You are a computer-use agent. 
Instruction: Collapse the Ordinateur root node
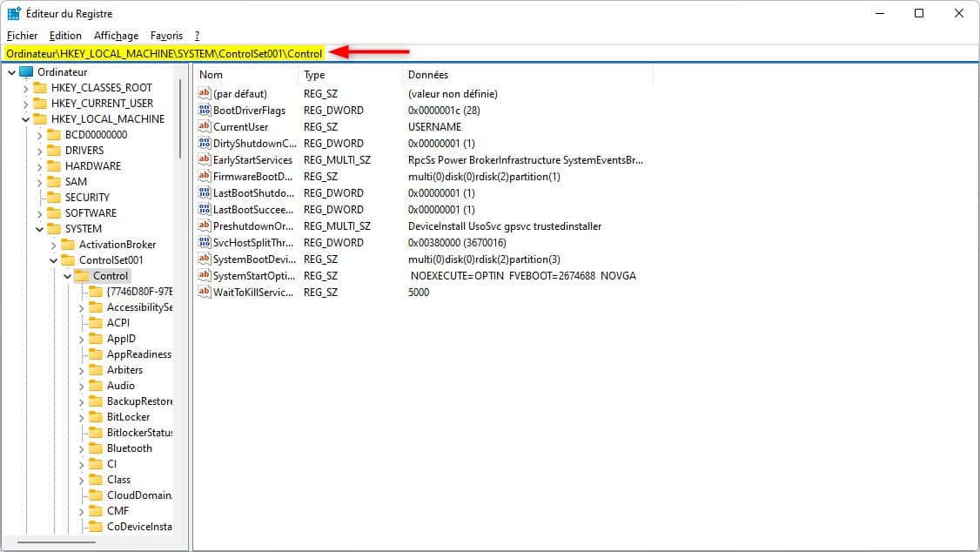click(12, 72)
